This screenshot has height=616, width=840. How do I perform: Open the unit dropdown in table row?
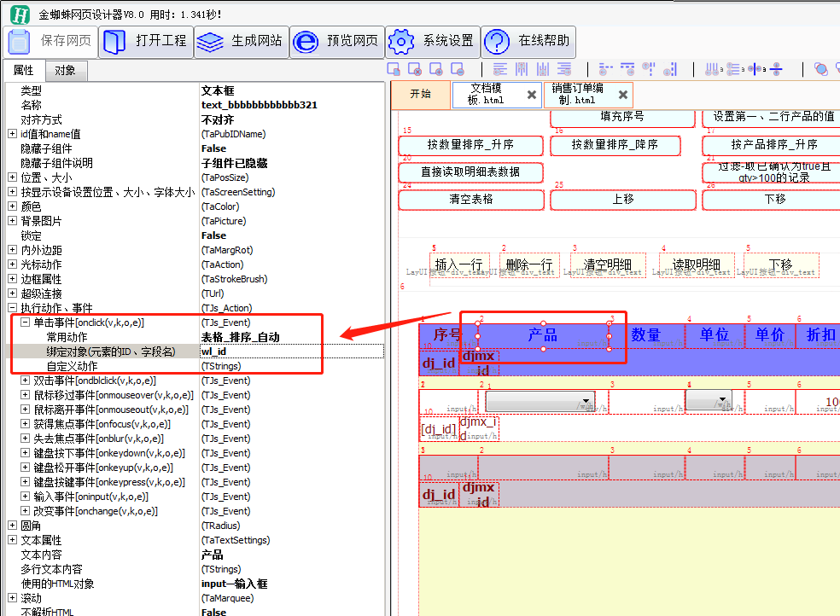point(709,399)
